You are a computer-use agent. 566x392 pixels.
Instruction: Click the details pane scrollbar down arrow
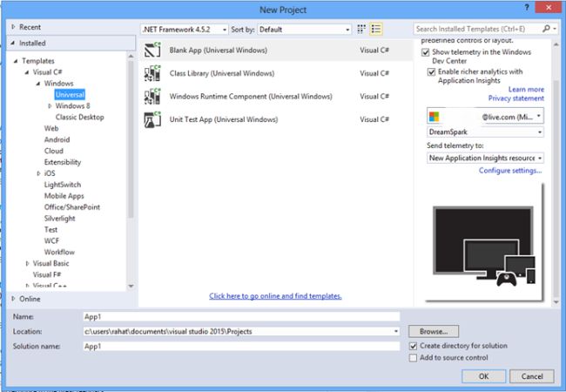(x=556, y=301)
